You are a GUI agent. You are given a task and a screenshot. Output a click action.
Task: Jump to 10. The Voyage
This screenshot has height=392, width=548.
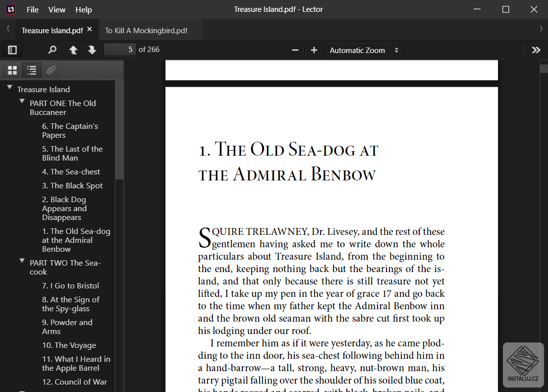(69, 345)
